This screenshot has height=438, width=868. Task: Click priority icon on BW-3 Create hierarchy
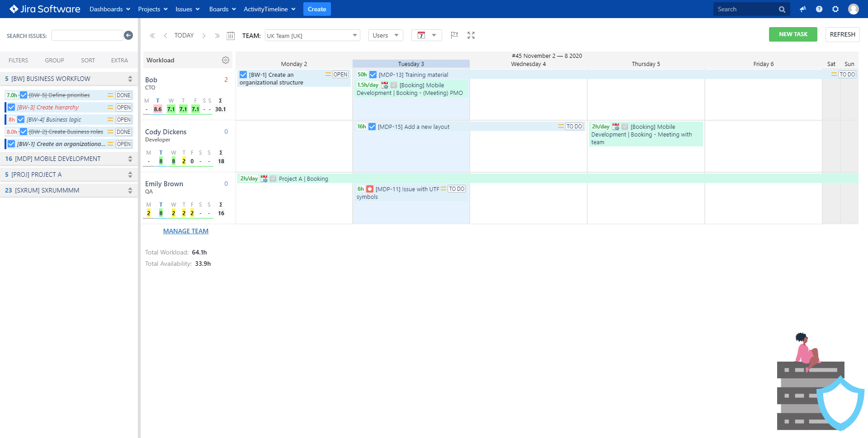click(x=110, y=108)
